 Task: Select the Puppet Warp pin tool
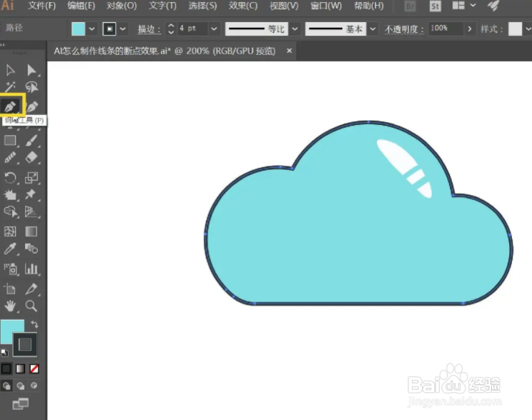(x=31, y=194)
